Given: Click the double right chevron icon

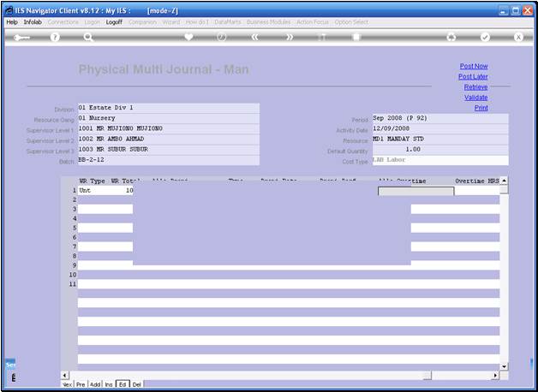Looking at the screenshot, I should pos(290,37).
